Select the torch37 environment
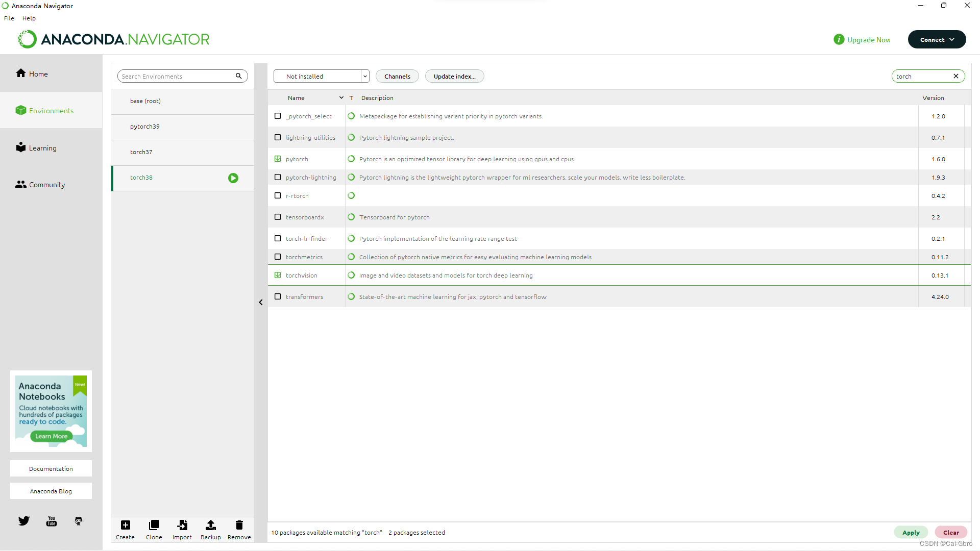 [183, 152]
